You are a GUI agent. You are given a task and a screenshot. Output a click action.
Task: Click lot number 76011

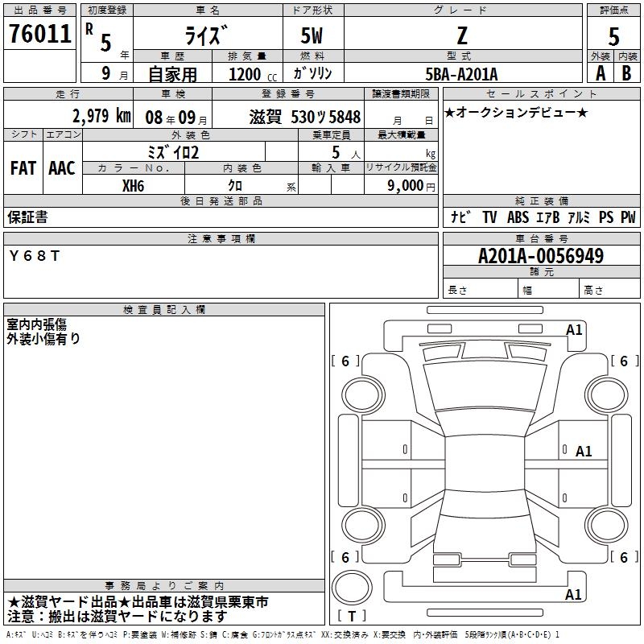(x=39, y=34)
